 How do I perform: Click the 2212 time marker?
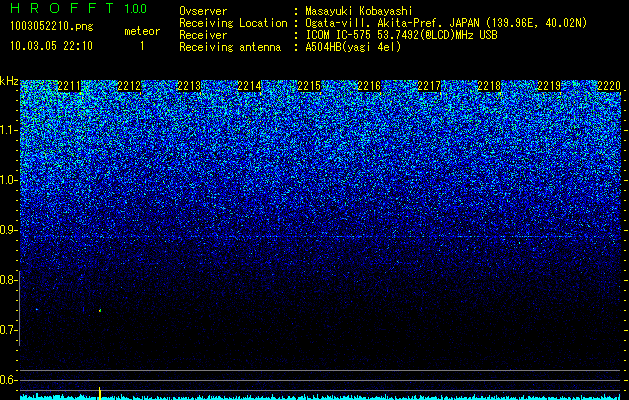pyautogui.click(x=129, y=86)
